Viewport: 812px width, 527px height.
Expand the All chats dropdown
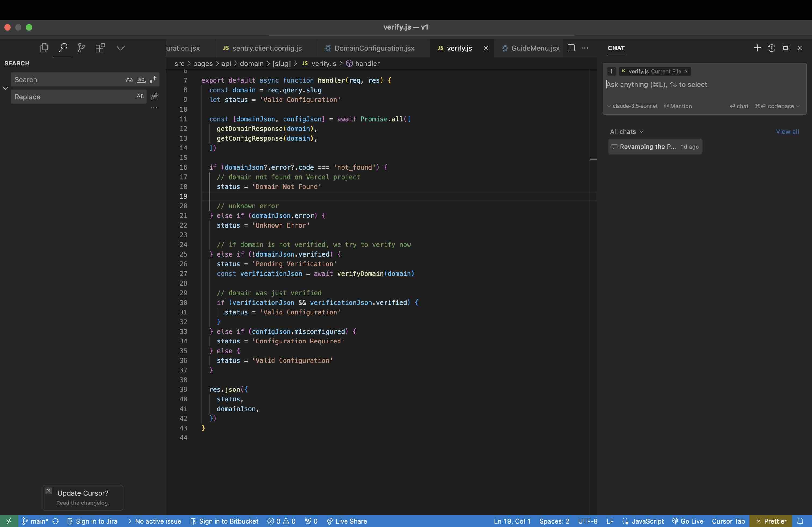pos(626,131)
